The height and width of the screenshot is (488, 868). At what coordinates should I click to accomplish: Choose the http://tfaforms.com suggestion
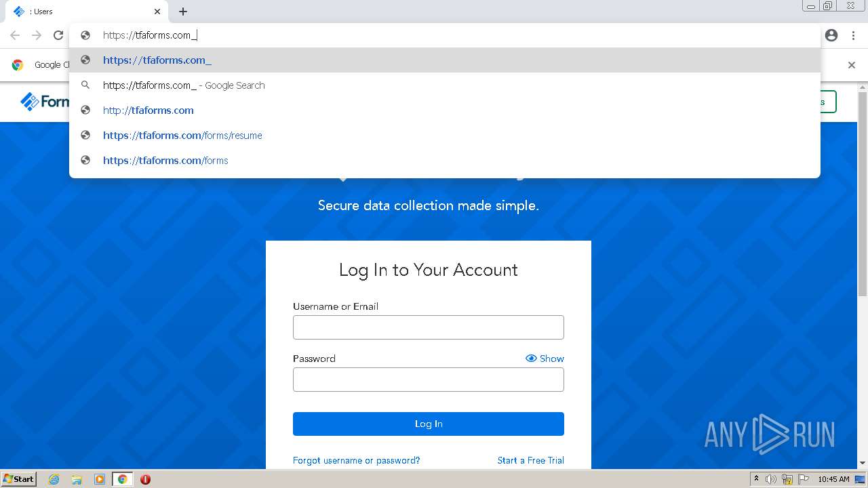[445, 110]
